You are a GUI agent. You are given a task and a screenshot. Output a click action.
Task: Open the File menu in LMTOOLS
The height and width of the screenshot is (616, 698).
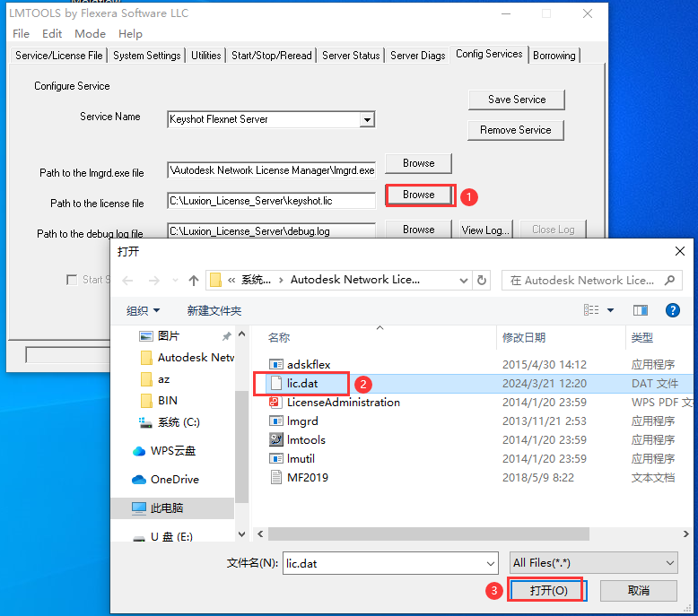[21, 34]
